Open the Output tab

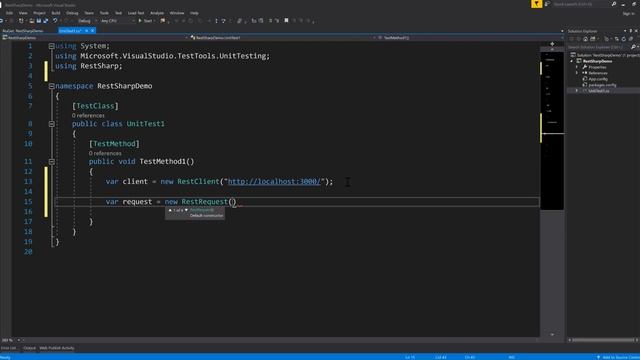coord(29,348)
